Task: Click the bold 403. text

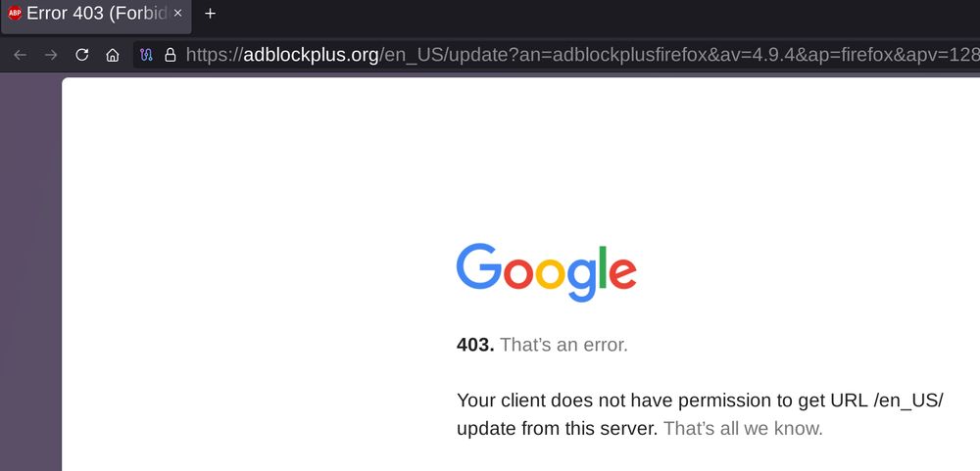Action: click(x=475, y=345)
